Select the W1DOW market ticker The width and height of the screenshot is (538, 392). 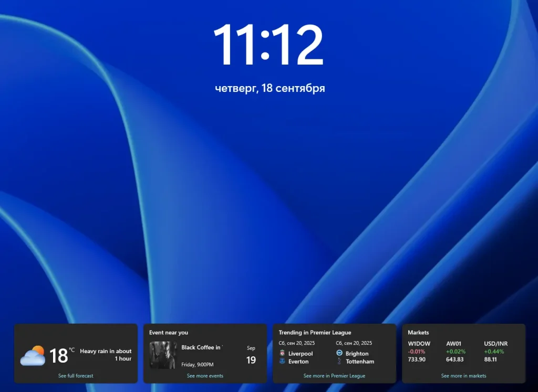click(x=419, y=344)
